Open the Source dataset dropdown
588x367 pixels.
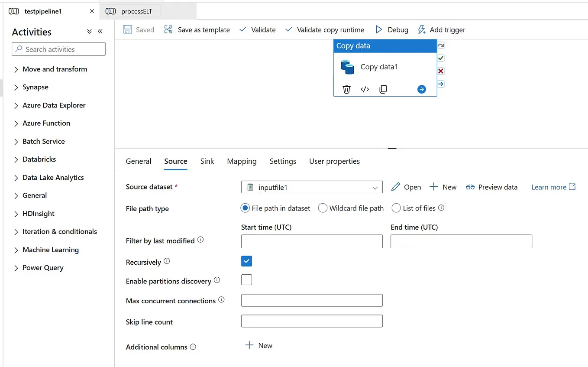375,187
